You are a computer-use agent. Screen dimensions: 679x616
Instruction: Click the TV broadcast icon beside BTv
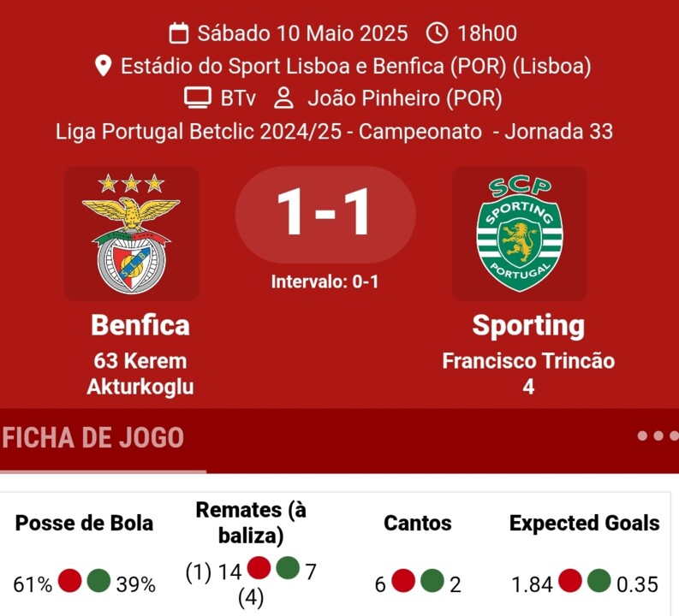[x=198, y=98]
